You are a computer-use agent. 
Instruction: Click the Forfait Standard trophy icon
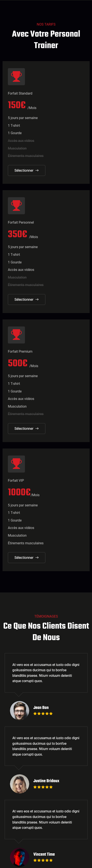click(16, 76)
